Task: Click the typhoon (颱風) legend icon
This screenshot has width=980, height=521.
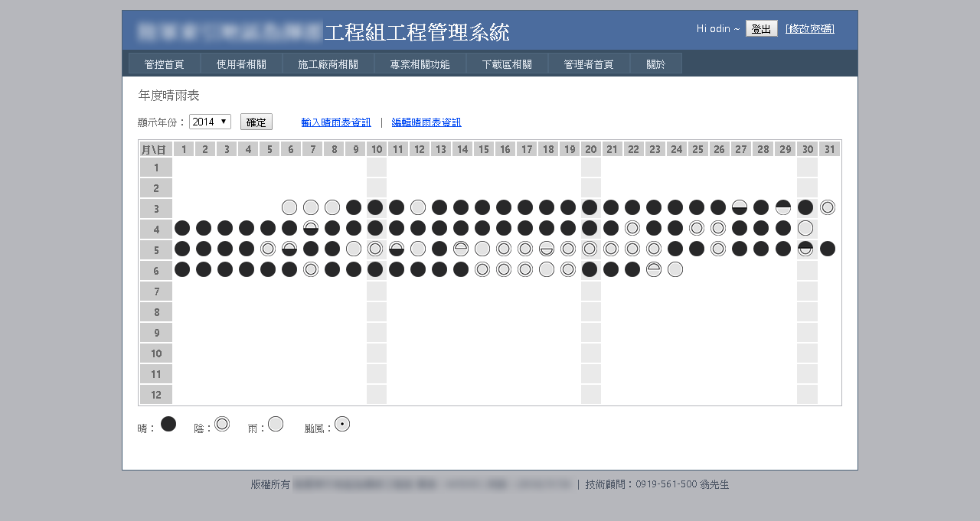Action: (x=342, y=424)
